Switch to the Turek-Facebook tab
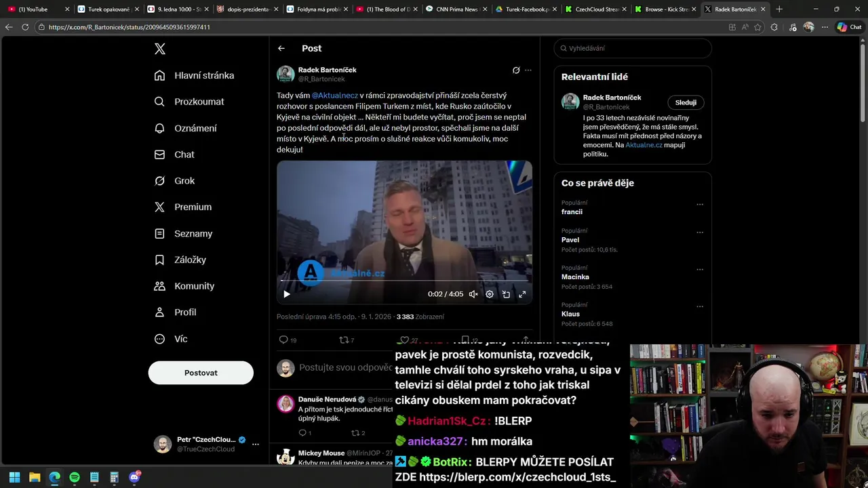Image resolution: width=868 pixels, height=488 pixels. [x=526, y=9]
